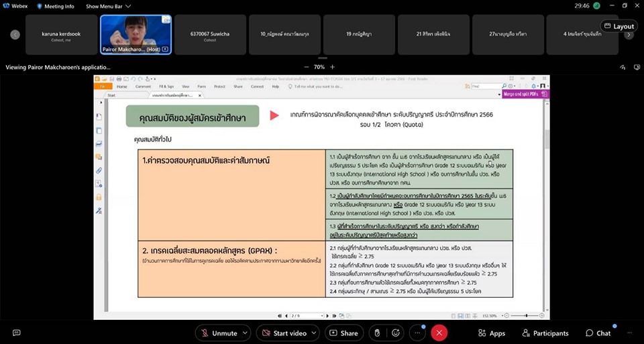Raise hand using the hand icon
644x344 pixels.
click(377, 333)
